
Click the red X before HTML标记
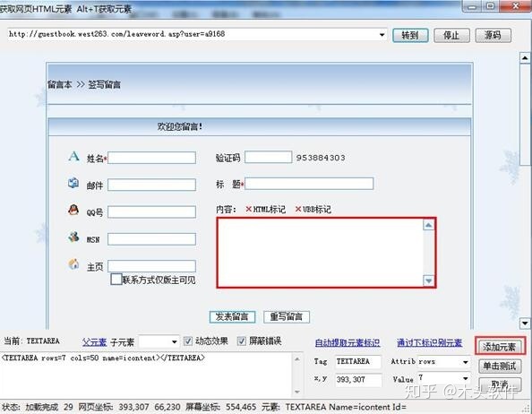[248, 209]
